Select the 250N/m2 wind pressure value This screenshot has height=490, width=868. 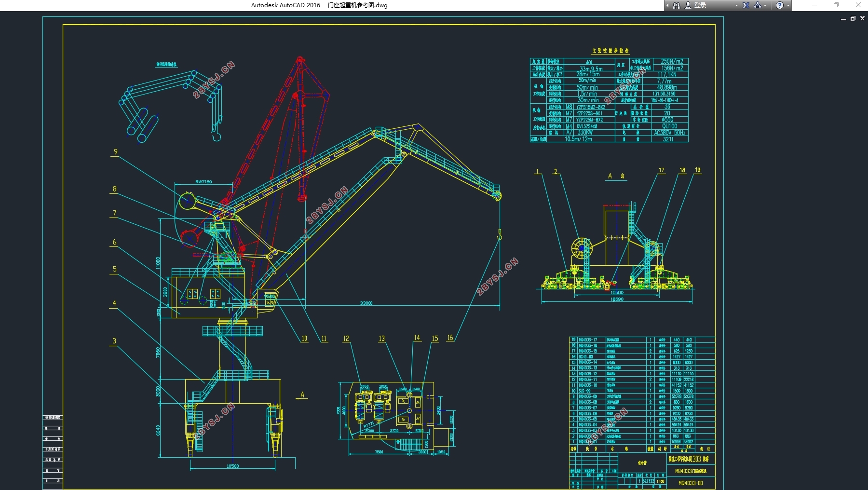[672, 61]
